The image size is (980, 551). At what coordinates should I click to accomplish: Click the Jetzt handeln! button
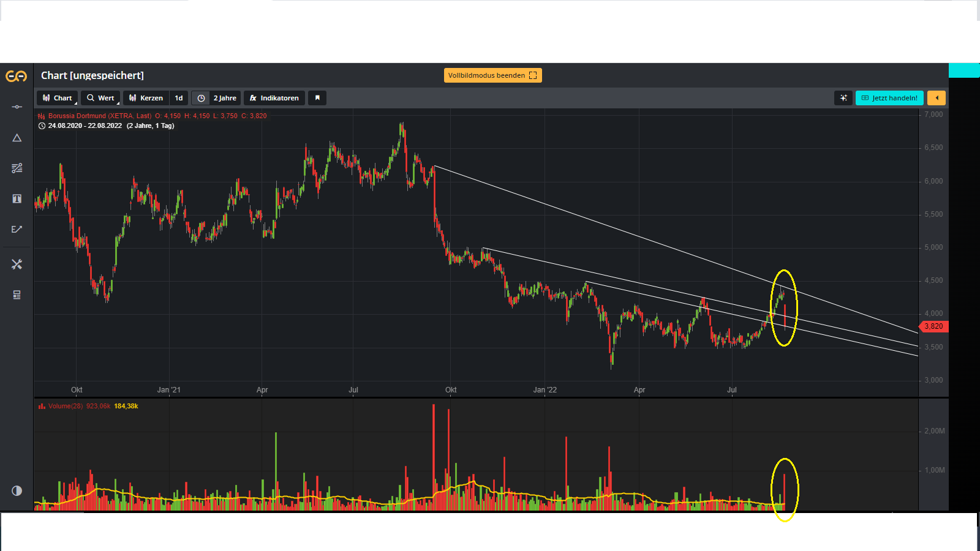(889, 98)
